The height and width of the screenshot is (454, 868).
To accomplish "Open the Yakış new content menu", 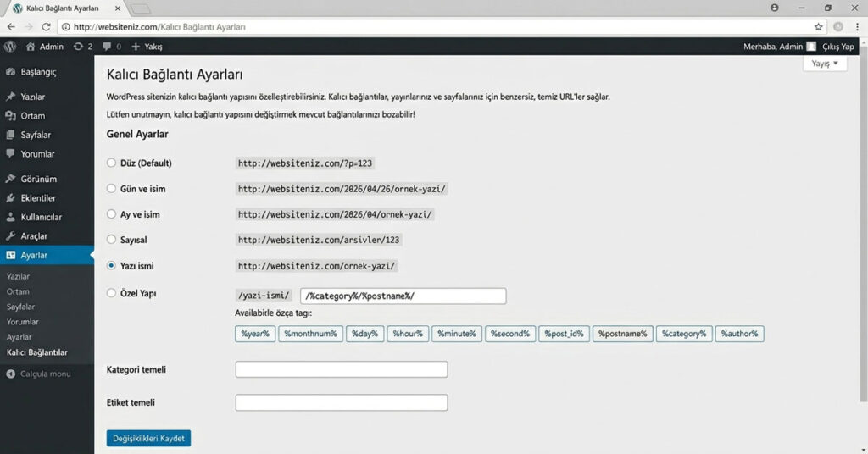I will click(x=147, y=47).
